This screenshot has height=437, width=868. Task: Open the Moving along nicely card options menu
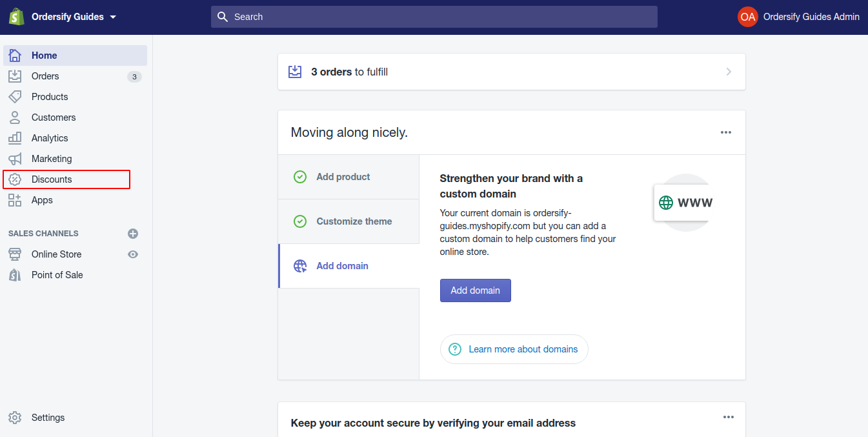[726, 132]
